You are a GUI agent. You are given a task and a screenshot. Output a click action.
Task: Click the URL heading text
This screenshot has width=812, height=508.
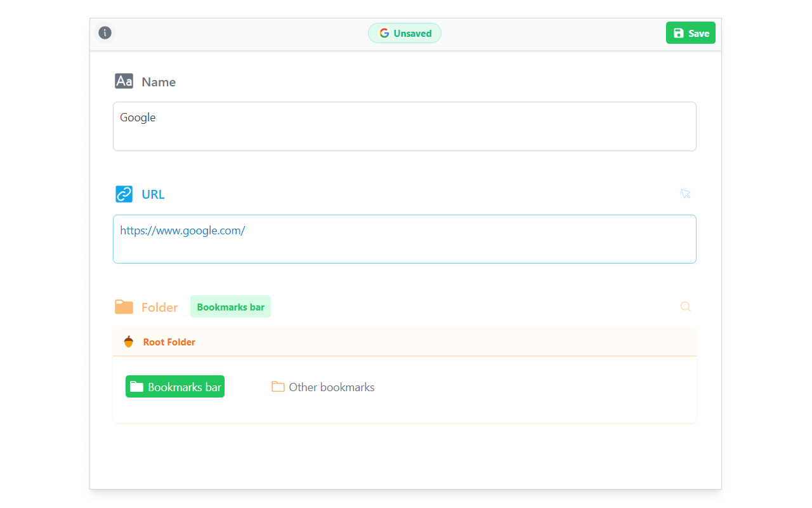(x=153, y=194)
